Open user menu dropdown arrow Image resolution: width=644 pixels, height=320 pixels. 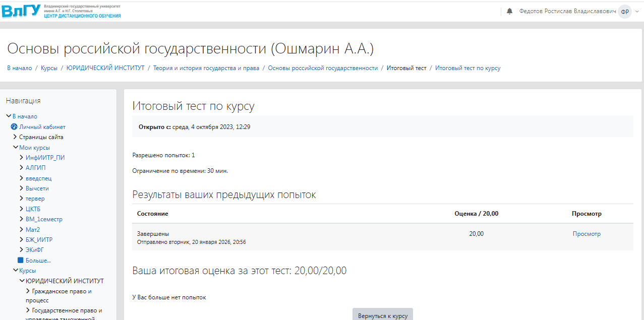point(637,12)
